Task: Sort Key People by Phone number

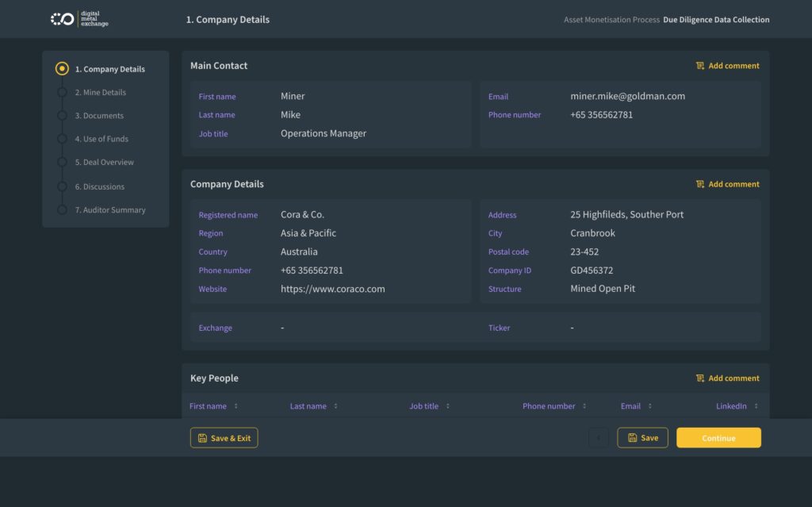Action: (584, 406)
